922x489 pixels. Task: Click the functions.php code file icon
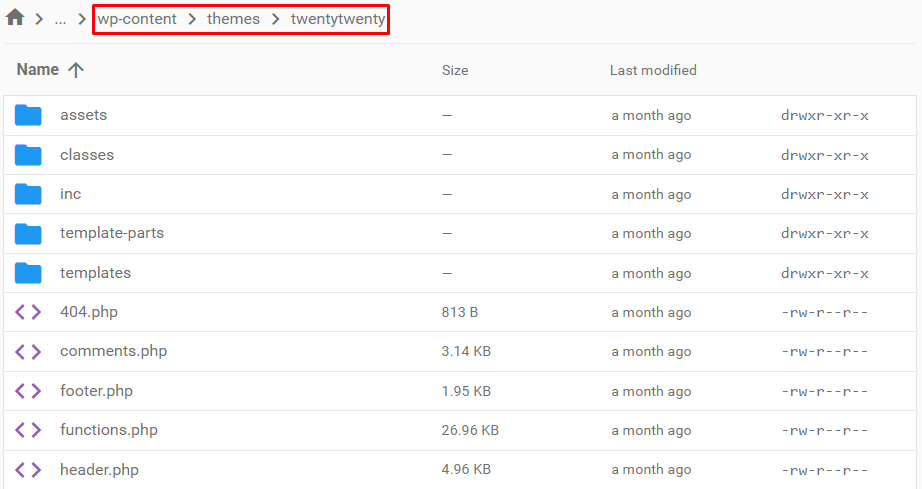pyautogui.click(x=28, y=430)
